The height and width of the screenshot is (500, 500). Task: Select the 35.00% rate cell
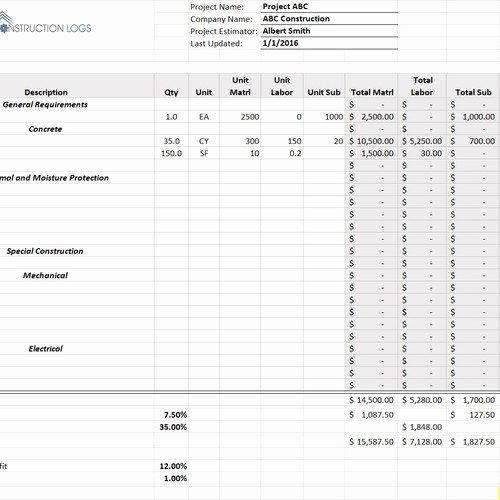(171, 427)
